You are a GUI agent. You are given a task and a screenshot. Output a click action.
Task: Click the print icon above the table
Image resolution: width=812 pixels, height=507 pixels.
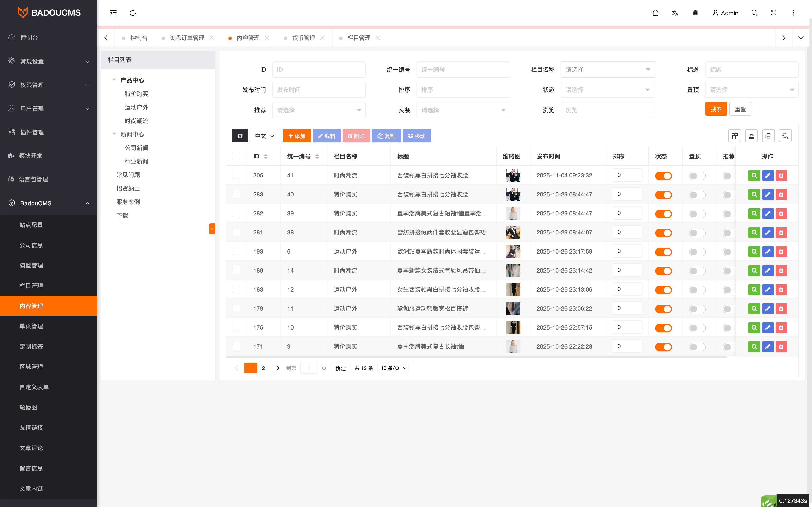(x=768, y=136)
